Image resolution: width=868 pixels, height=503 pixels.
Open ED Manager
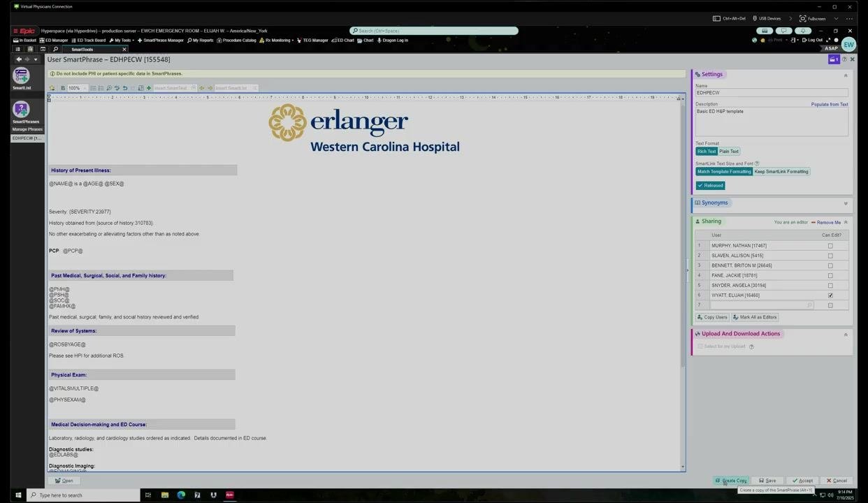[55, 41]
